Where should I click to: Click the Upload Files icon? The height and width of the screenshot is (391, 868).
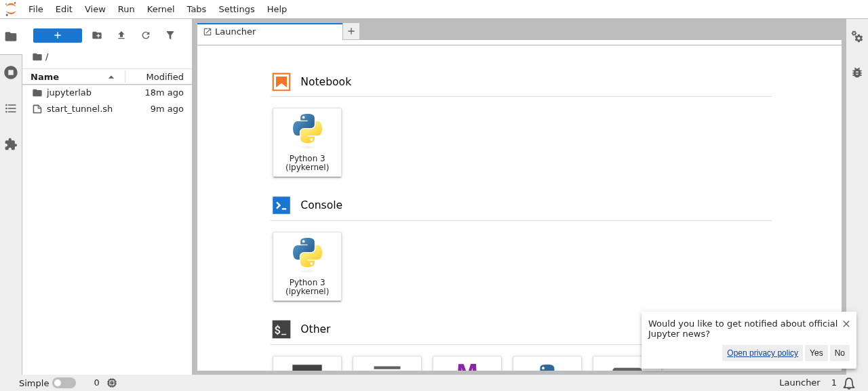pyautogui.click(x=121, y=35)
